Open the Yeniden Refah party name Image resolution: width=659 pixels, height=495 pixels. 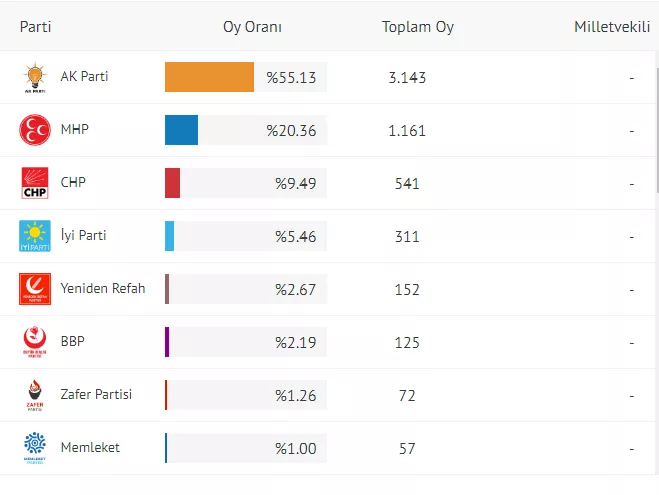coord(103,289)
